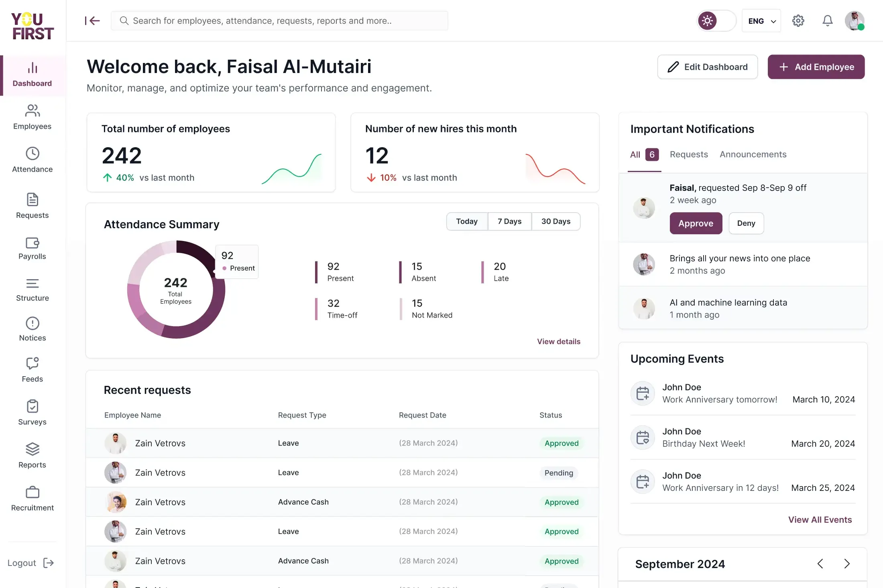The height and width of the screenshot is (588, 883).
Task: Open the Notices alert icon
Action: pos(33,323)
